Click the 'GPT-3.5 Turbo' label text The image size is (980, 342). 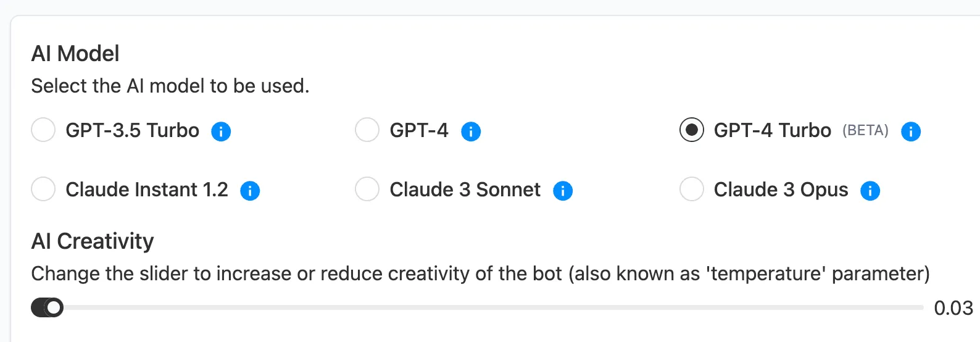pos(133,130)
